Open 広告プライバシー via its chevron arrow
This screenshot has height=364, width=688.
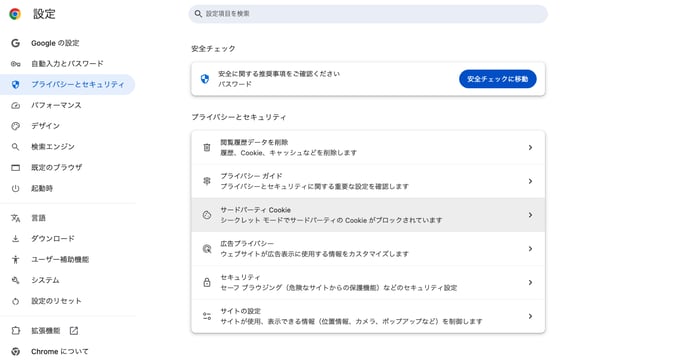click(x=530, y=249)
